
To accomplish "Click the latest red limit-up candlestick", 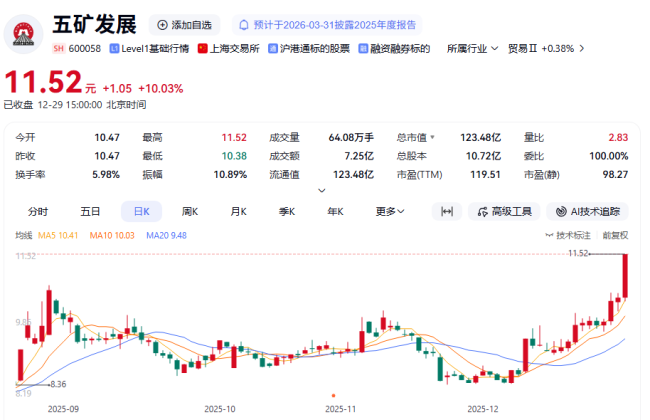I will [x=625, y=276].
